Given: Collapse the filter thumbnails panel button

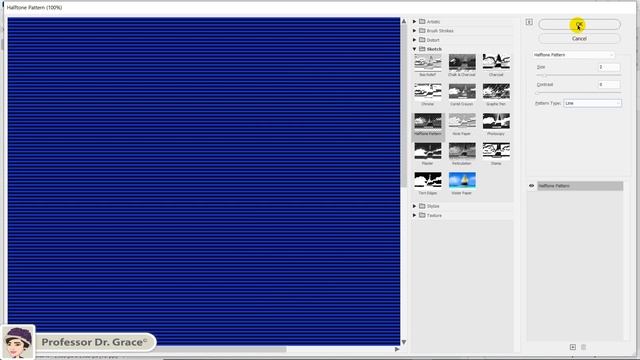Looking at the screenshot, I should (529, 22).
